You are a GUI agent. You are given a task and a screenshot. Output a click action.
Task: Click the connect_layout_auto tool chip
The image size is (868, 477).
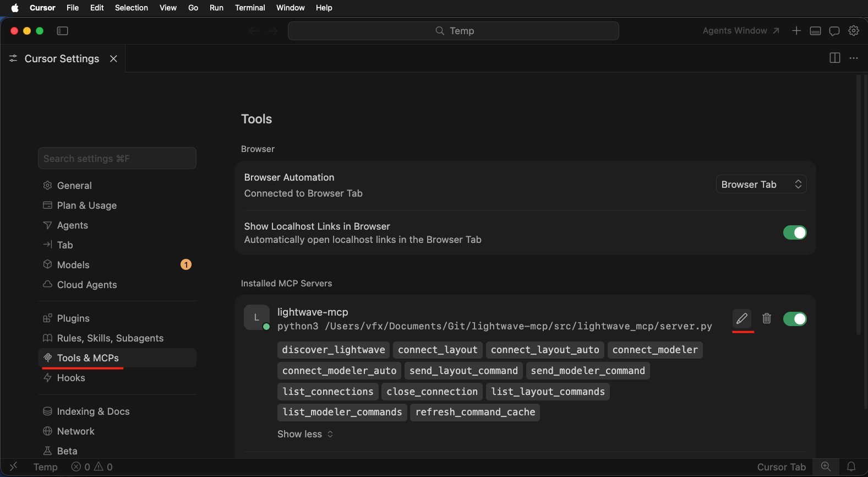click(545, 350)
